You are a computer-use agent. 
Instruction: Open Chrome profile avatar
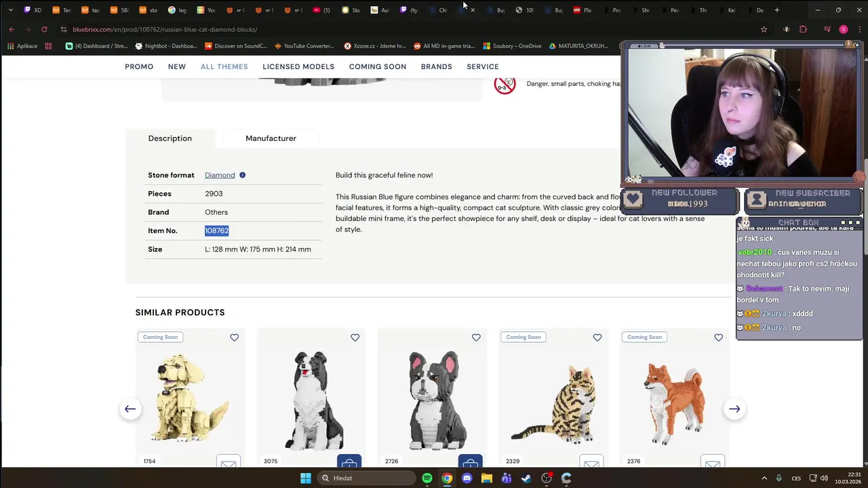844,29
